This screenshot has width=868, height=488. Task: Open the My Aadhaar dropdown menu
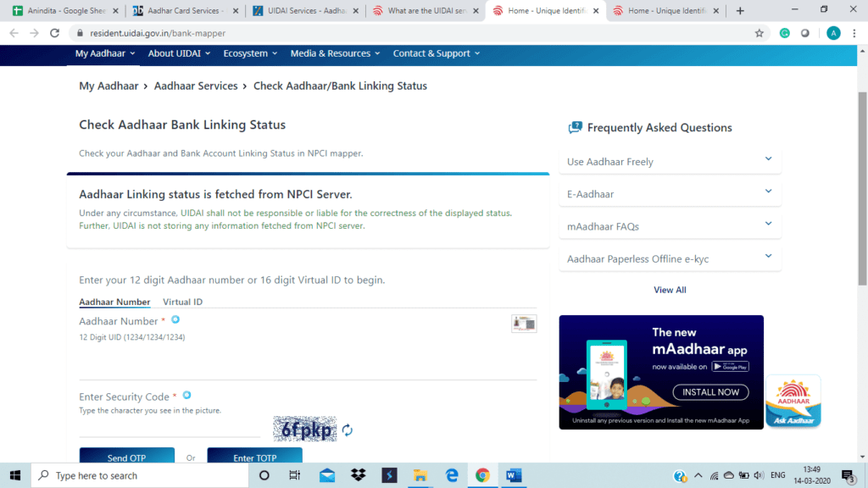105,53
